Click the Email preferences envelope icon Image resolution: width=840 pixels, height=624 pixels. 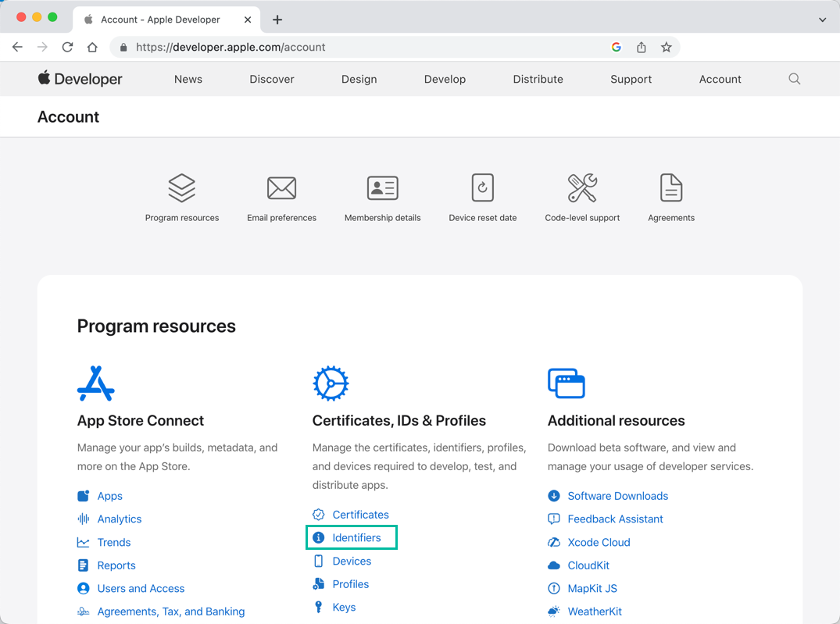[x=281, y=188]
